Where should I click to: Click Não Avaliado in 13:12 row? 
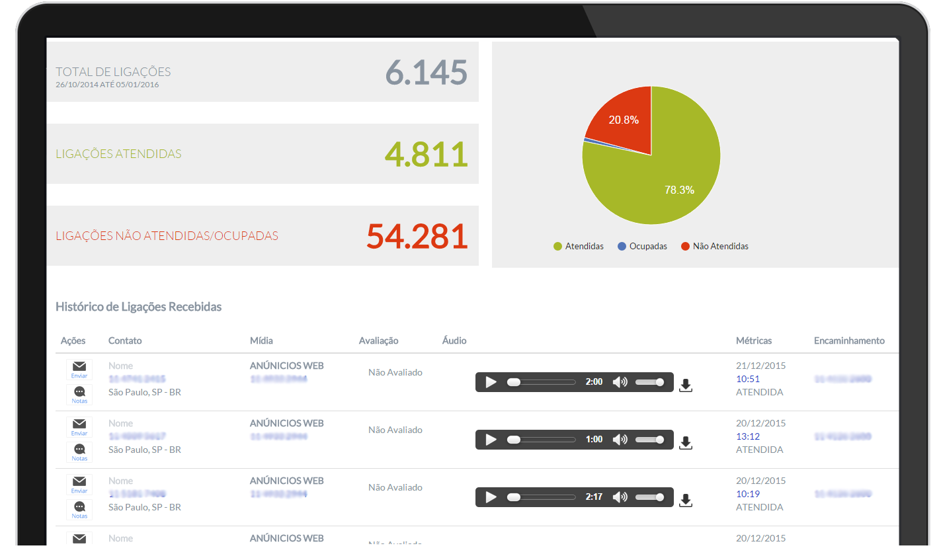tap(395, 430)
